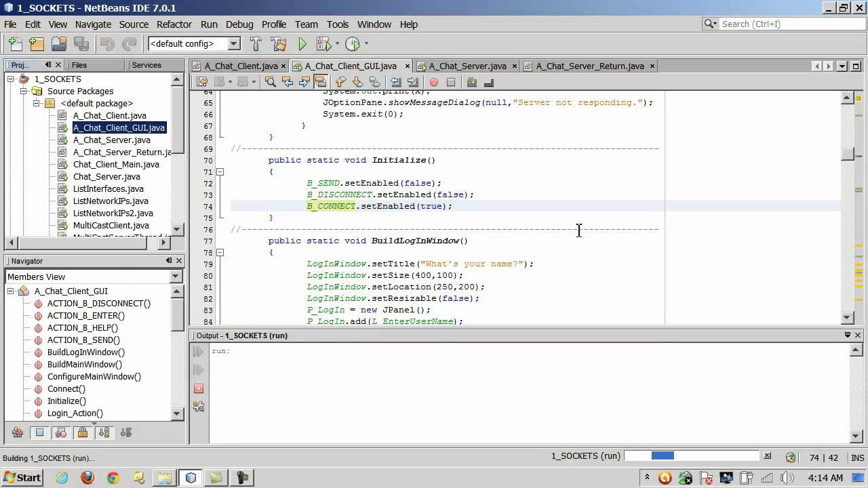Select Chat_Client_Main.java in project tree
868x488 pixels.
point(116,164)
